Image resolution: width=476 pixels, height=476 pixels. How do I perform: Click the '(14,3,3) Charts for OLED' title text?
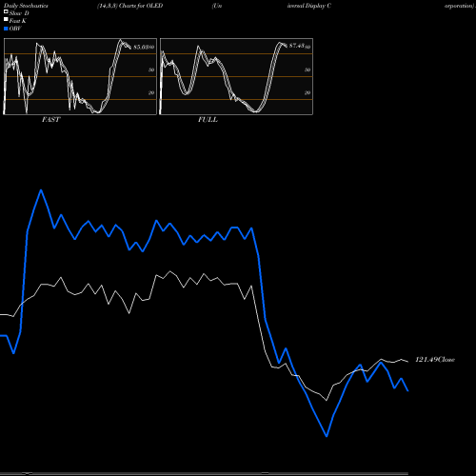point(130,6)
